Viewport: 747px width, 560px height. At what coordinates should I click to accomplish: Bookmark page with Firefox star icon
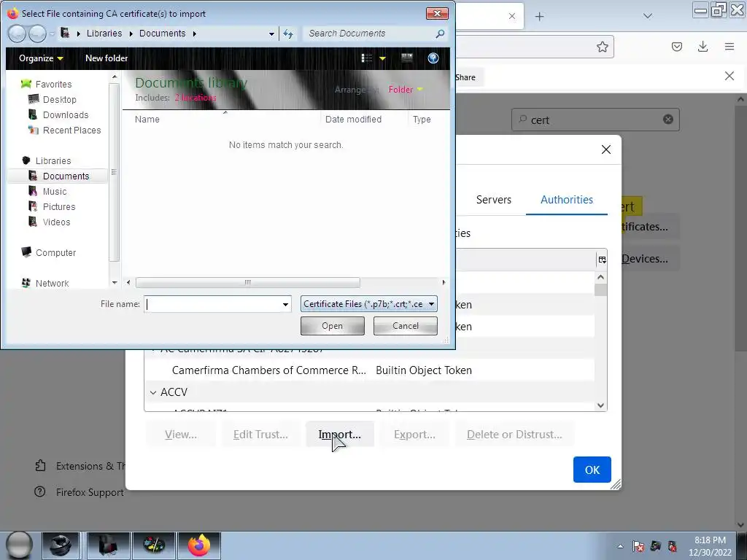(x=602, y=47)
